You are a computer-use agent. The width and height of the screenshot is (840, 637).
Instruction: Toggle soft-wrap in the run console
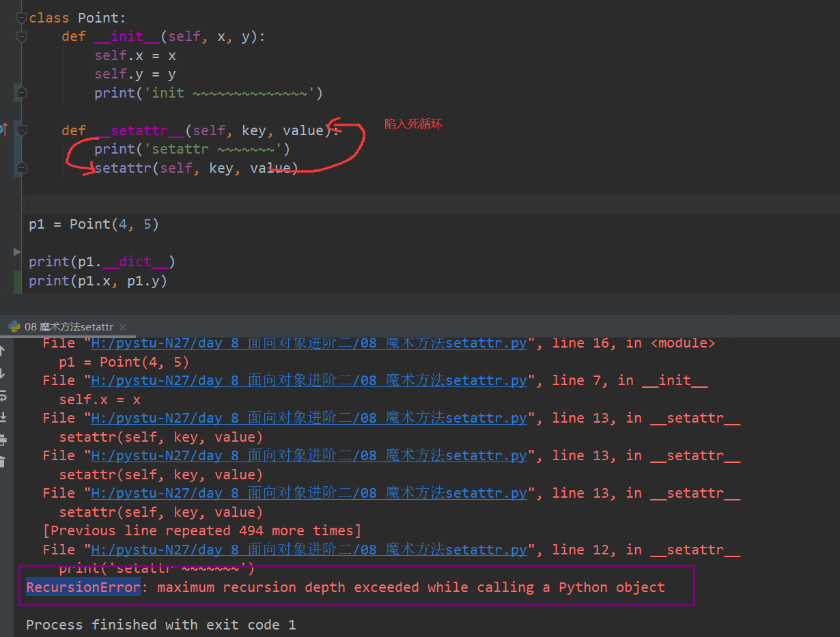[2, 395]
